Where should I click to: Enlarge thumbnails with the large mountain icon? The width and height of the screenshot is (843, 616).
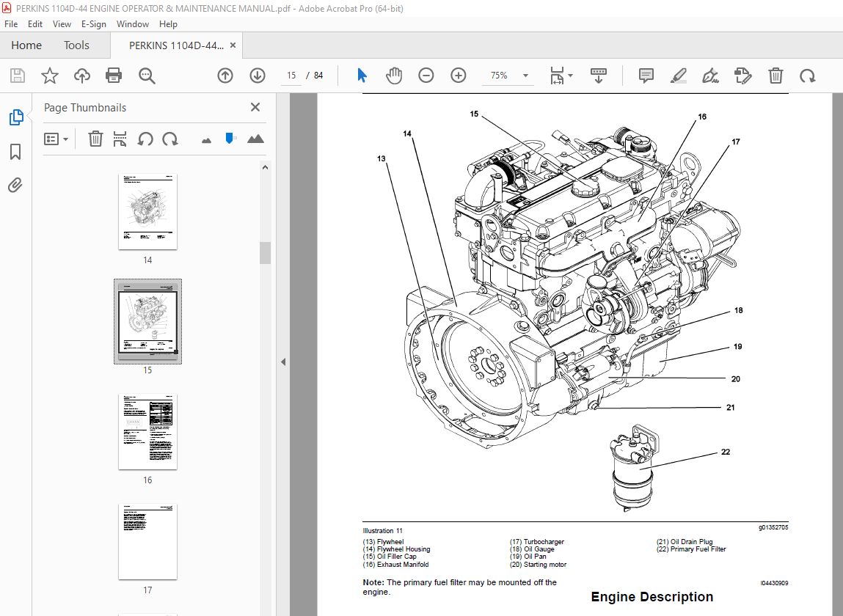pos(255,139)
